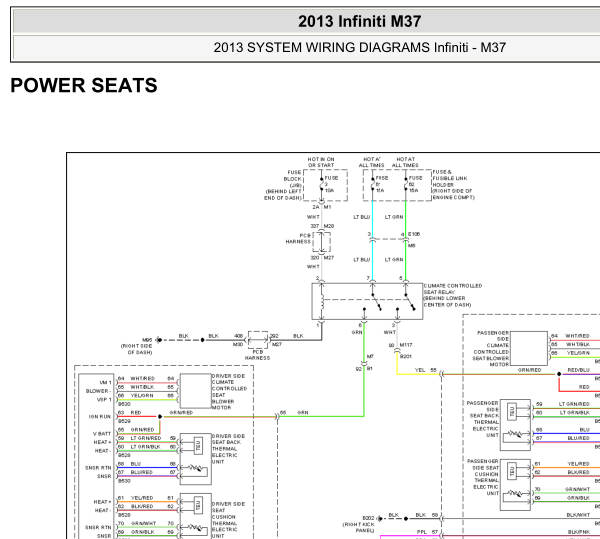Image resolution: width=600 pixels, height=539 pixels.
Task: Click the 'V BATT' pin label
Action: point(102,434)
